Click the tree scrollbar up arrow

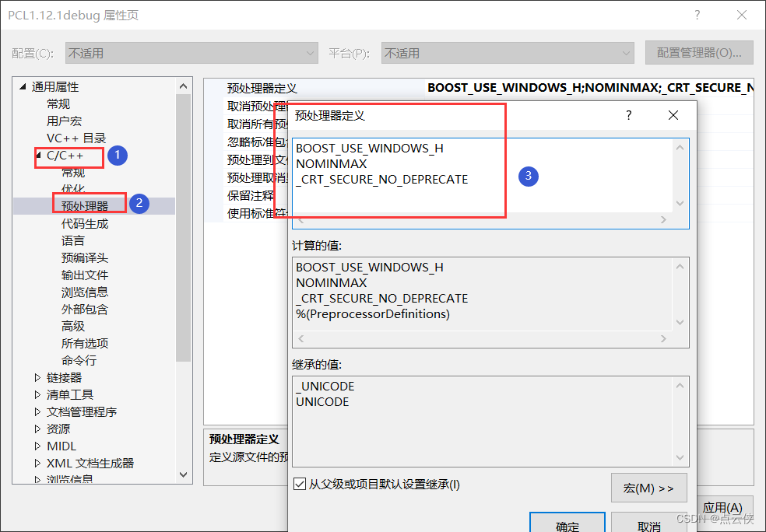183,86
